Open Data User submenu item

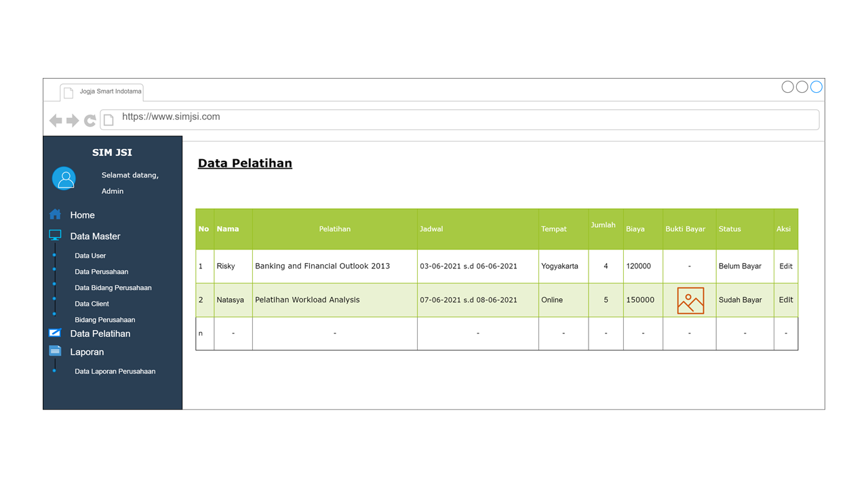(x=90, y=256)
